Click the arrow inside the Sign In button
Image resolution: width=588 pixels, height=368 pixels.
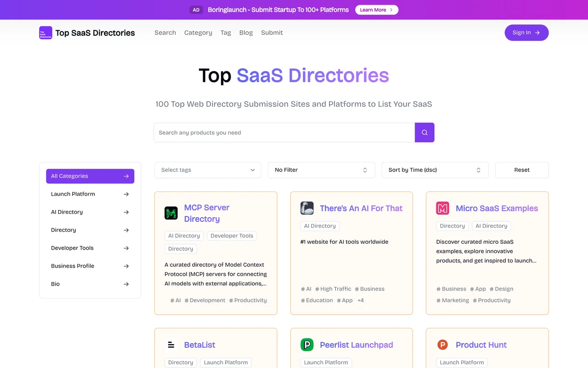537,33
